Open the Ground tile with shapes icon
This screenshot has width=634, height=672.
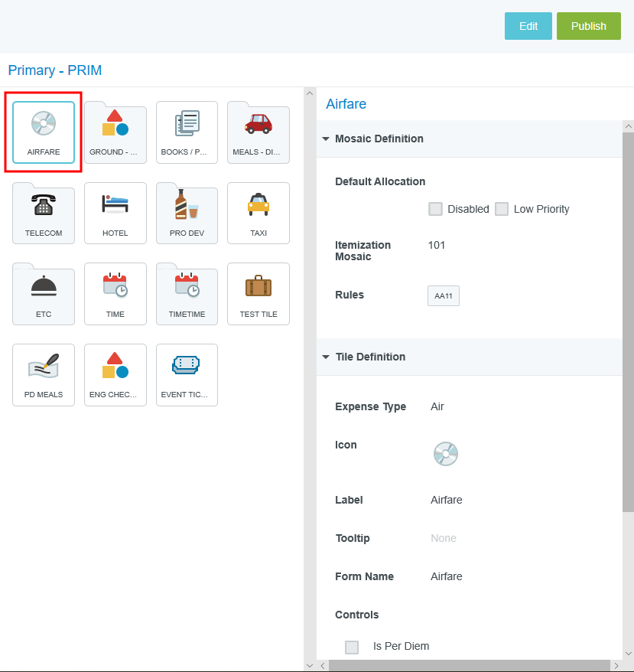tap(115, 132)
